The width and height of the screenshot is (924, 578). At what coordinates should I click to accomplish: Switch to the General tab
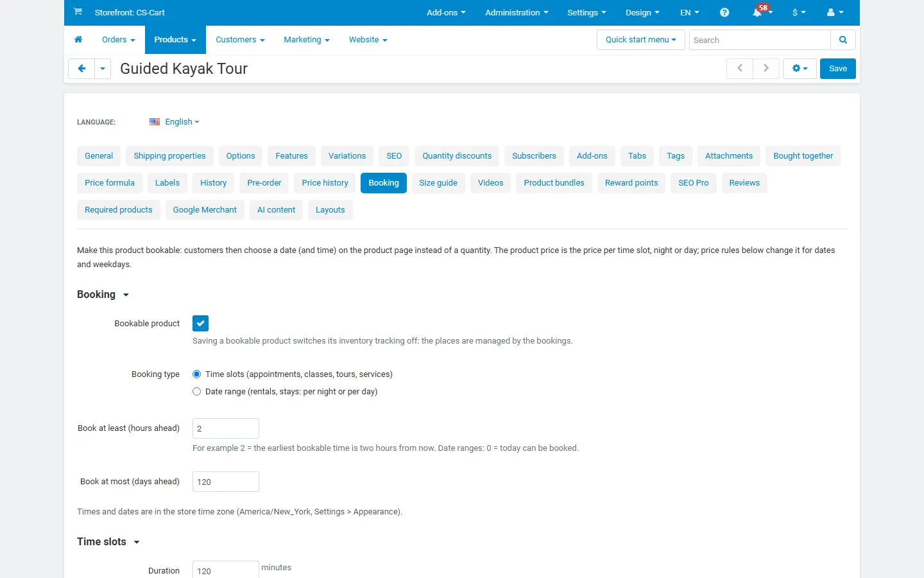point(99,156)
